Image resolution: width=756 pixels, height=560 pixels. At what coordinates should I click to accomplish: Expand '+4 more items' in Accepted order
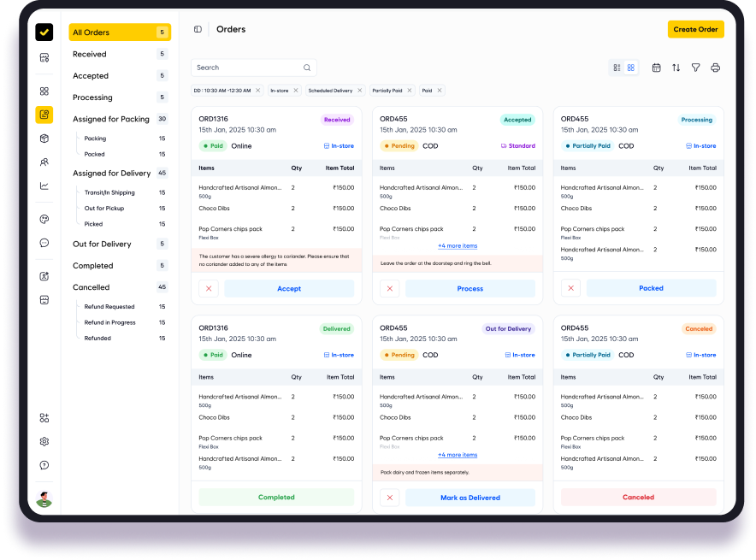[458, 246]
